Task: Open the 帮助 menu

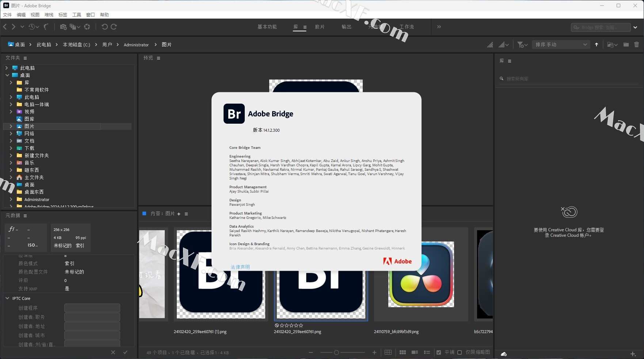Action: pos(104,15)
